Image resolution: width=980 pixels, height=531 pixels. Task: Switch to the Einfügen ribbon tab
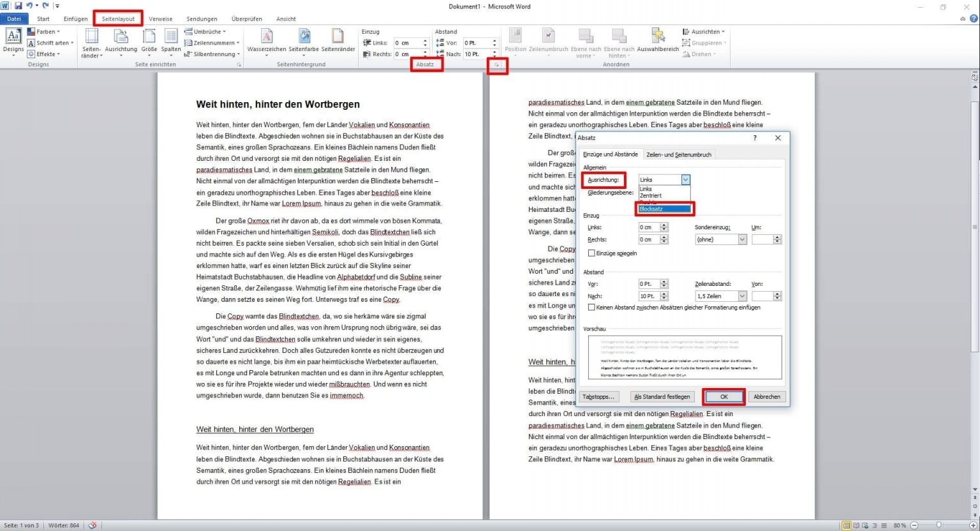click(x=75, y=19)
